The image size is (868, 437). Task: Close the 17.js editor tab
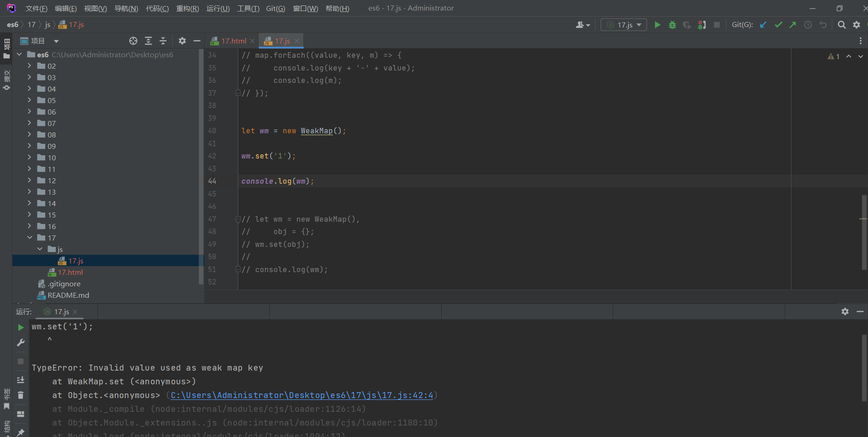click(297, 41)
